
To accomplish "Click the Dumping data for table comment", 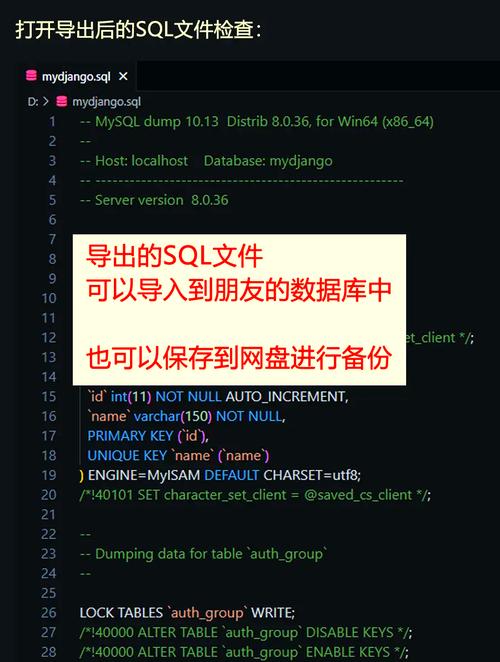I will (x=203, y=554).
